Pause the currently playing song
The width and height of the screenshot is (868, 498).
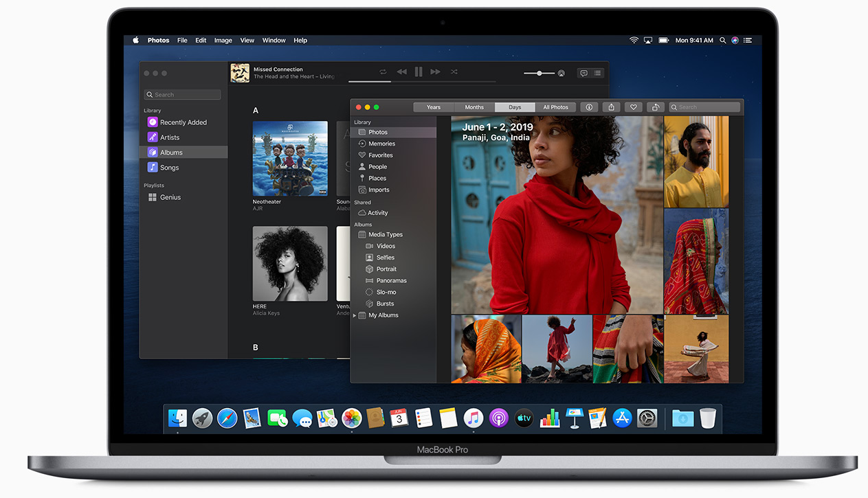point(419,71)
